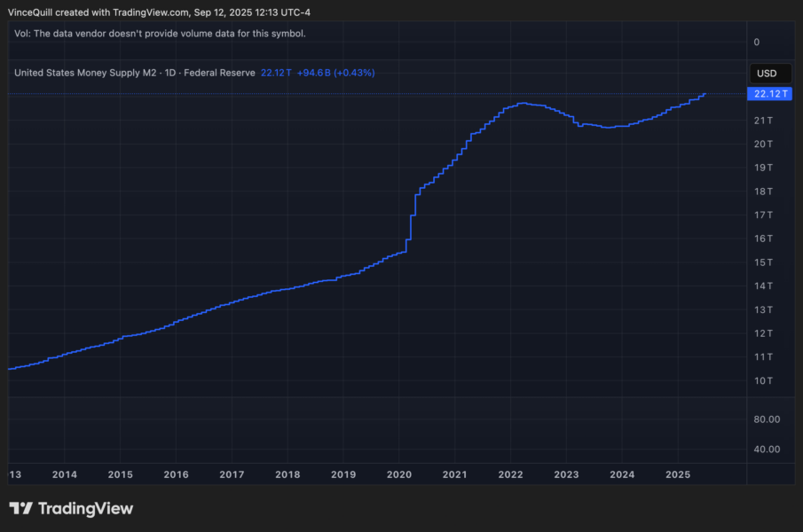The image size is (803, 532).
Task: Click the 2020 label on time axis
Action: coord(399,474)
